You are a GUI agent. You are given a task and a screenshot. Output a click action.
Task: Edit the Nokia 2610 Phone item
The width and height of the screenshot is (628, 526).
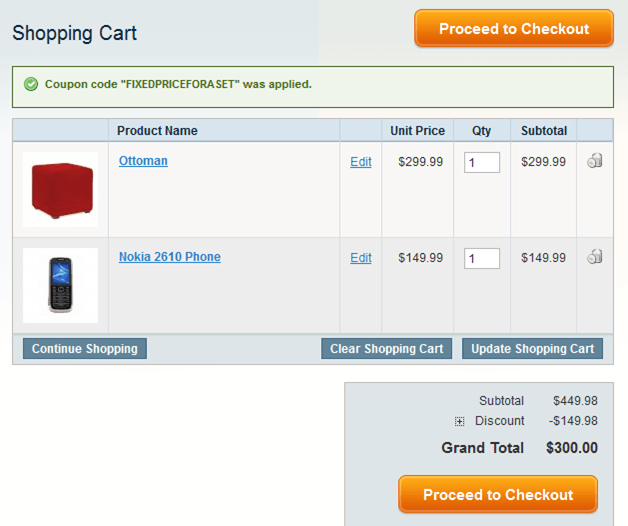[x=361, y=258]
